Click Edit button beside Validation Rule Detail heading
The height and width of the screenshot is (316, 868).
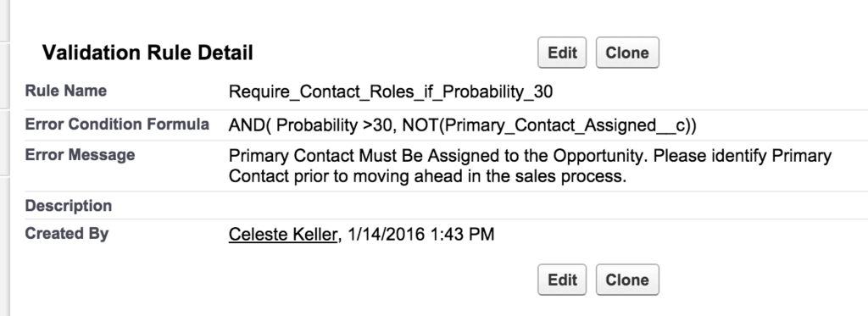(x=562, y=53)
